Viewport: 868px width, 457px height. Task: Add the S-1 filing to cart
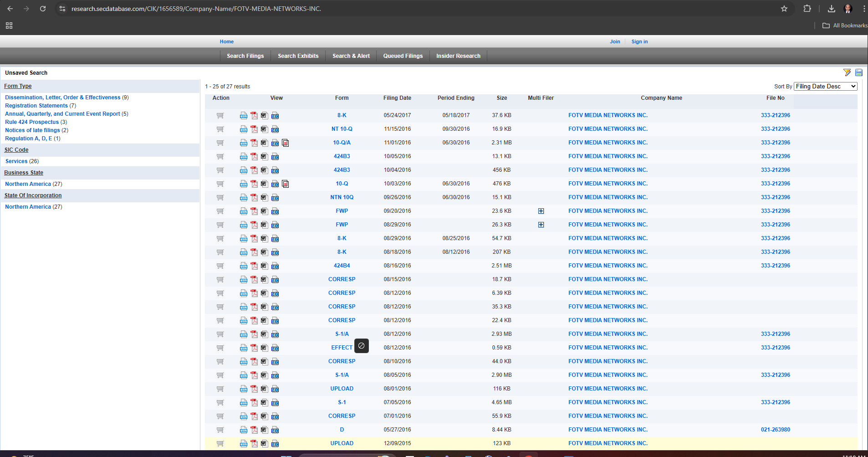pyautogui.click(x=220, y=402)
